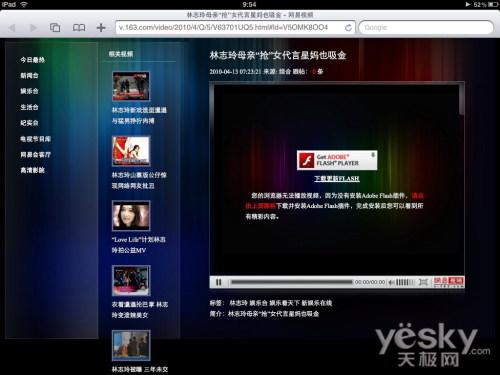Select 网易客厅 in the left sidebar

click(35, 154)
